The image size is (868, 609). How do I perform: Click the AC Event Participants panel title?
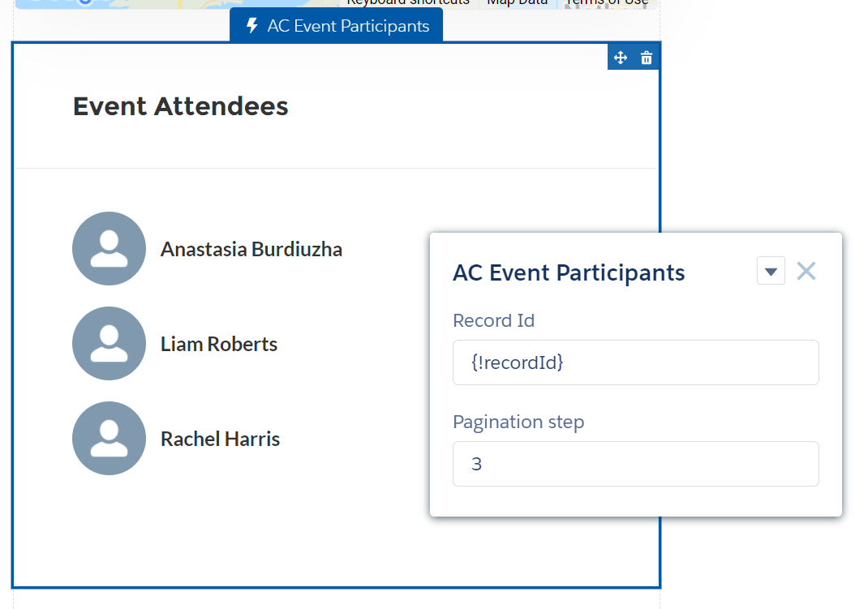569,272
